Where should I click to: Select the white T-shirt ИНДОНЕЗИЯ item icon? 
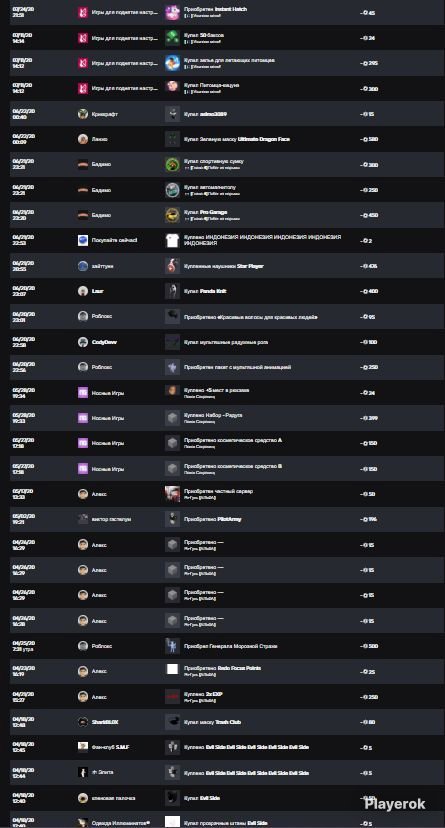(x=172, y=240)
